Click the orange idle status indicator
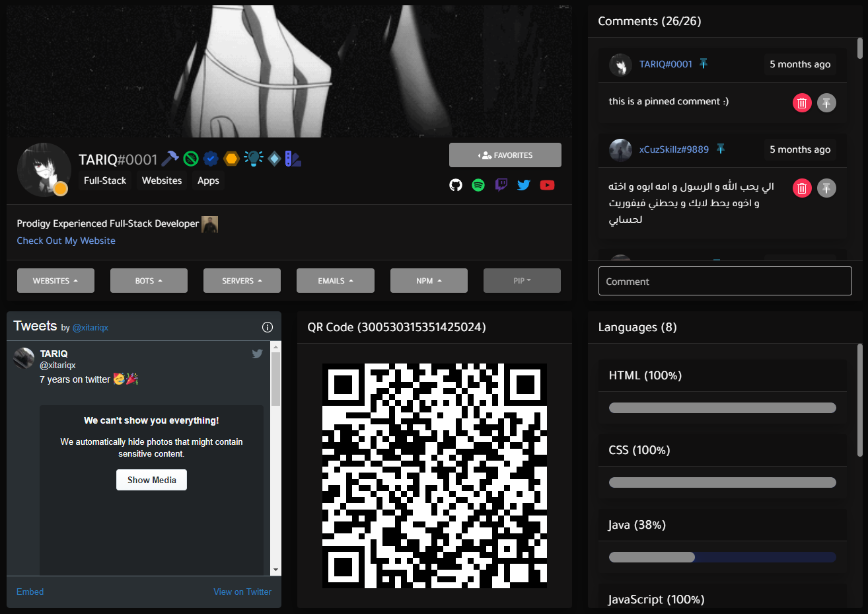 [61, 189]
